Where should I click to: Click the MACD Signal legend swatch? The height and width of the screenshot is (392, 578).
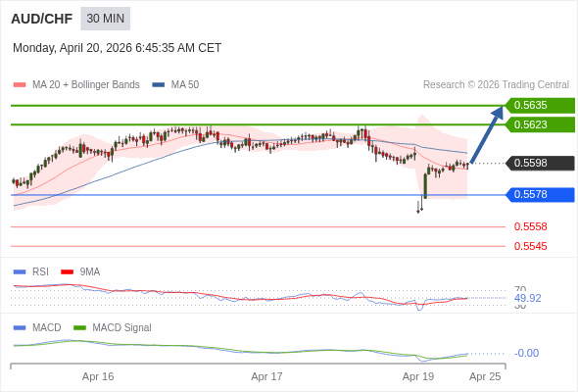point(79,328)
